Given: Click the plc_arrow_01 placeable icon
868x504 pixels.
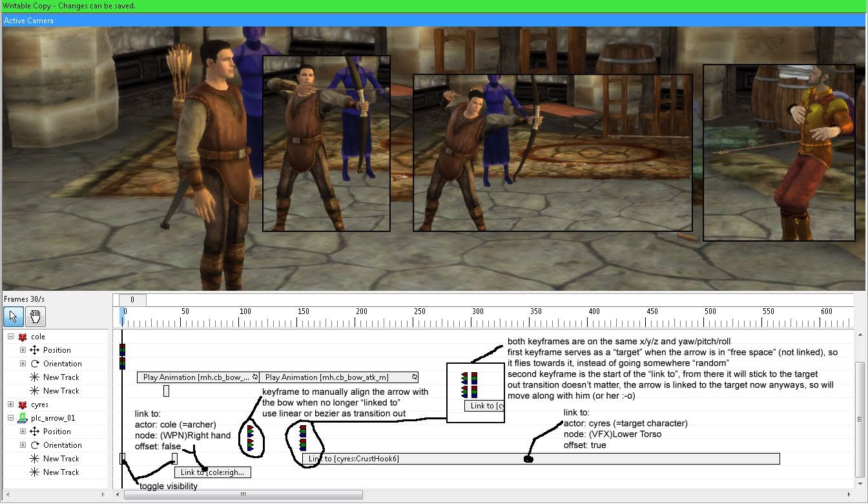Looking at the screenshot, I should pos(23,418).
